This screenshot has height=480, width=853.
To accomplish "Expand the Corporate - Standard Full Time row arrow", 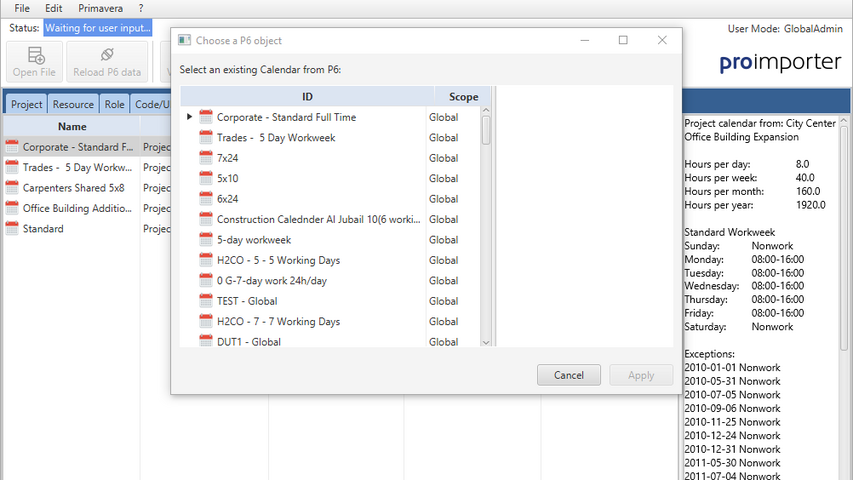I will (x=189, y=117).
